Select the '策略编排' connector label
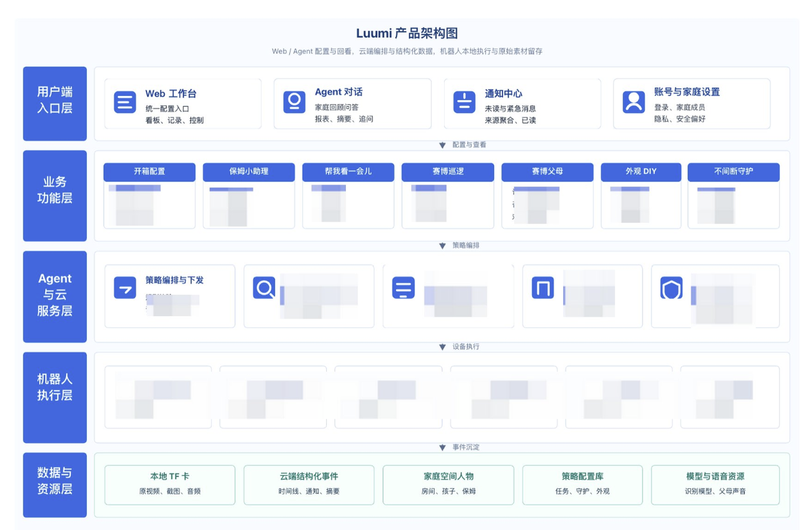812x530 pixels. point(466,246)
